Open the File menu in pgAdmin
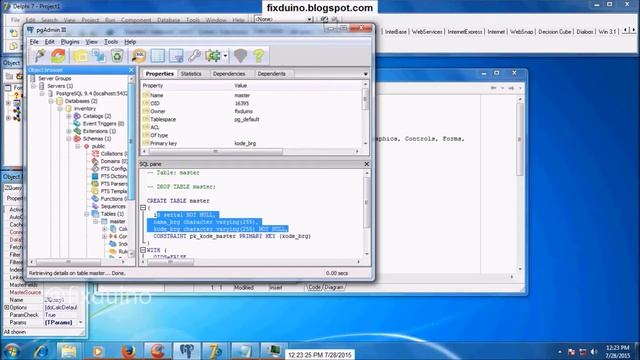 (34, 42)
